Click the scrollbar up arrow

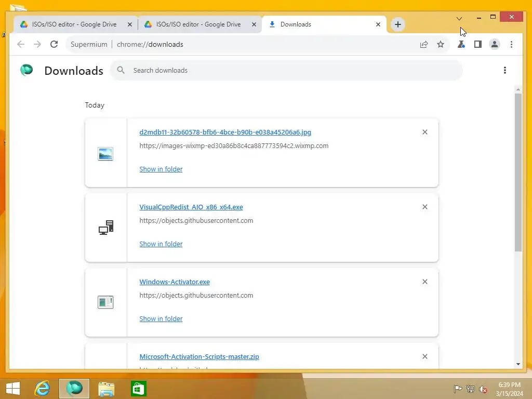point(518,89)
